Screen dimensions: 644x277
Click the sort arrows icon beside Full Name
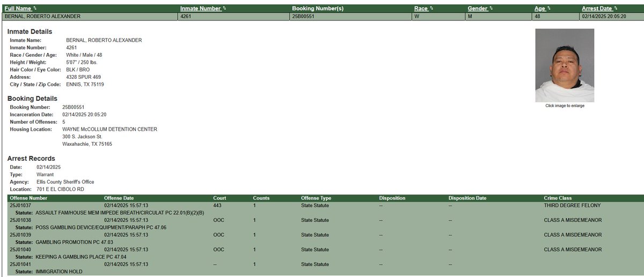click(35, 9)
